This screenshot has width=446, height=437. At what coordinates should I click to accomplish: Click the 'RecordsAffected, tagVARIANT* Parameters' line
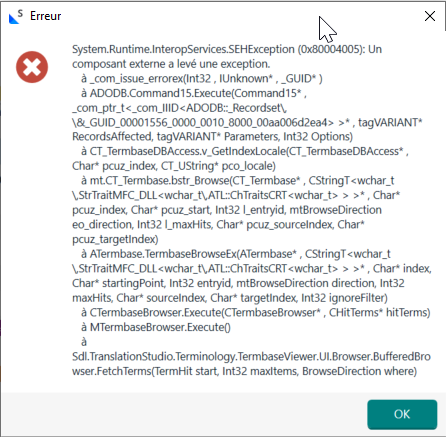click(212, 137)
